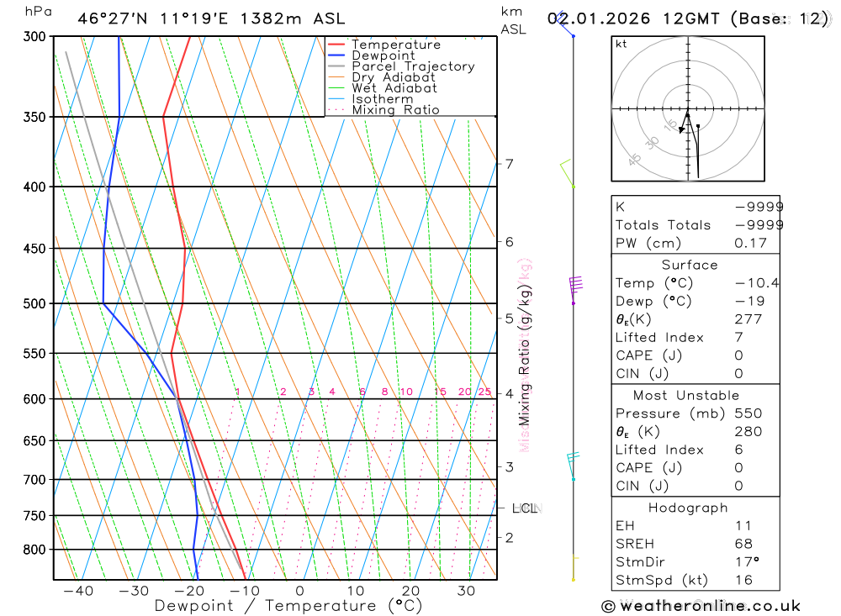This screenshot has height=616, width=841.
Task: Select the Temperature legend label
Action: (396, 45)
